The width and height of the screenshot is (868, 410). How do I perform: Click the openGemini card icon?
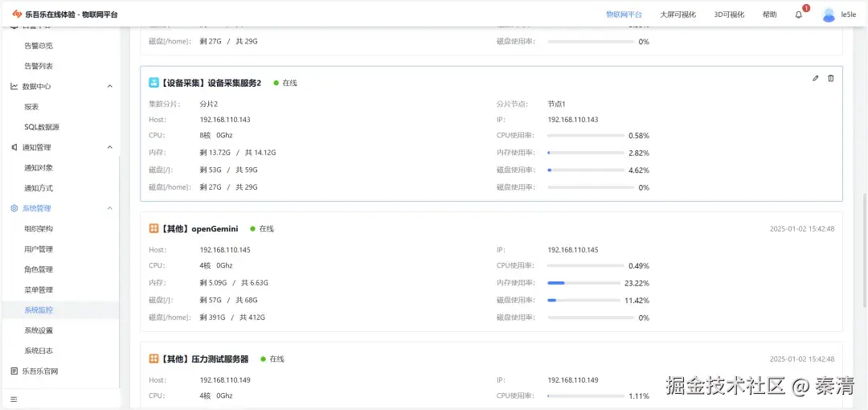[154, 228]
